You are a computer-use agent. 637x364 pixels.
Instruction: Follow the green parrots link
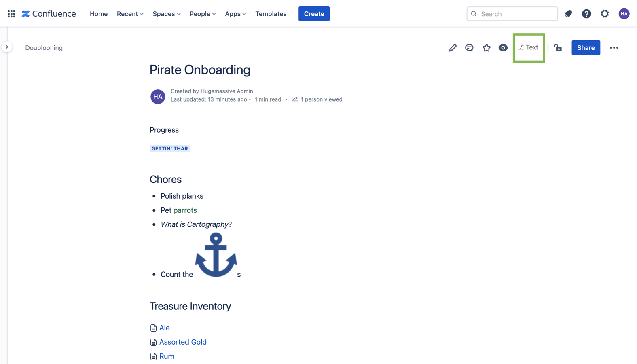tap(185, 210)
